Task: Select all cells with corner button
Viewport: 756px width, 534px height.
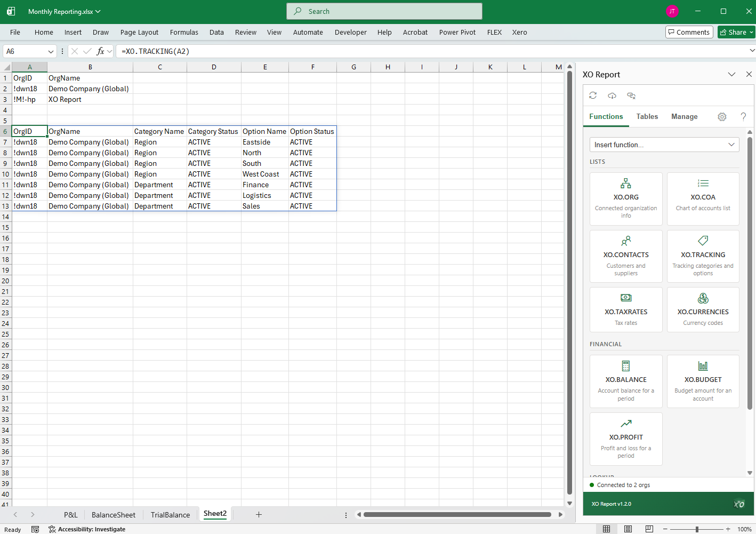Action: coord(6,67)
